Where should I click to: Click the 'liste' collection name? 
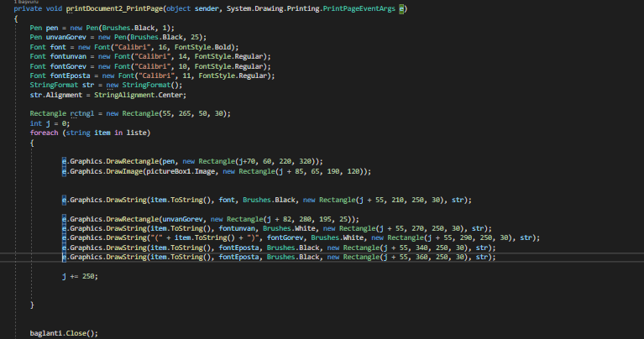point(136,133)
